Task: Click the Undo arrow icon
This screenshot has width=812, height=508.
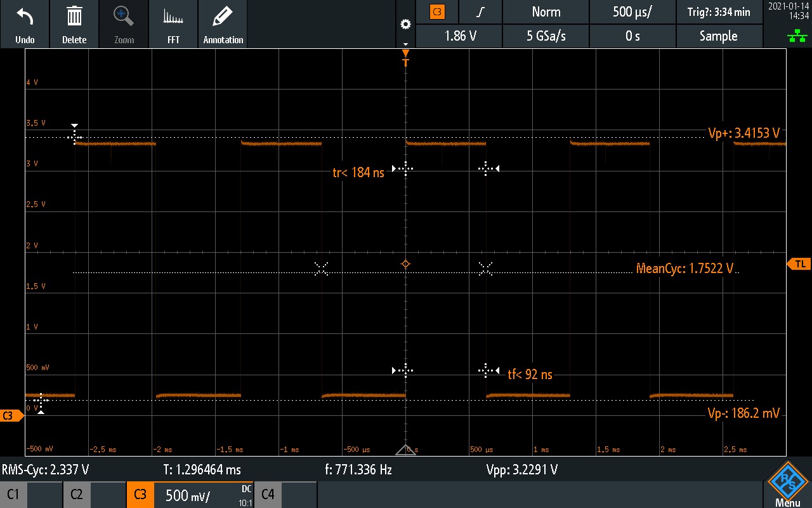Action: click(x=25, y=18)
